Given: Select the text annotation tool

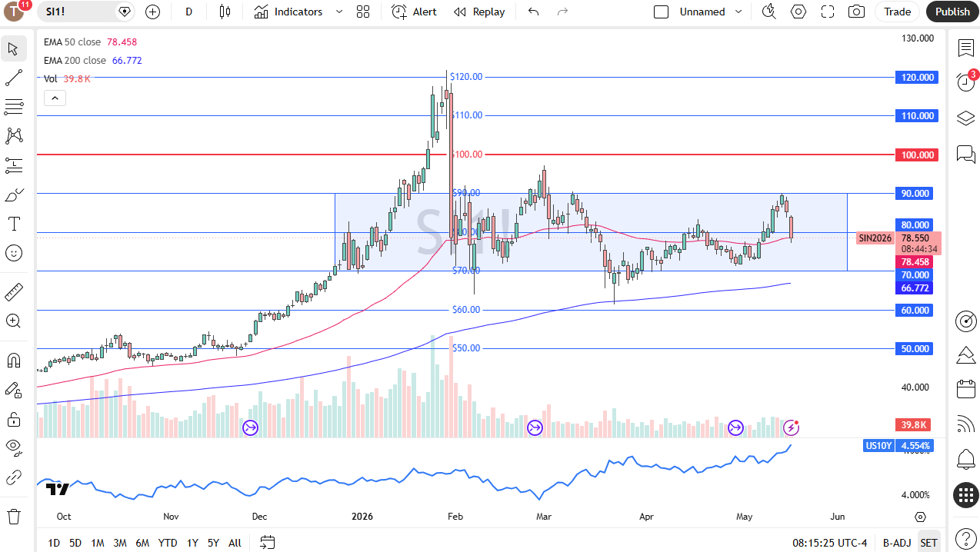Looking at the screenshot, I should (x=13, y=224).
